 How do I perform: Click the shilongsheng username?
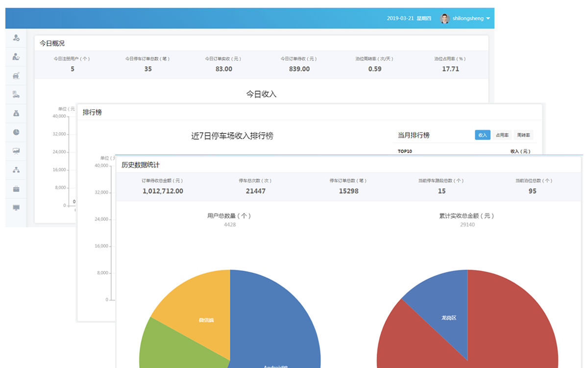click(468, 19)
